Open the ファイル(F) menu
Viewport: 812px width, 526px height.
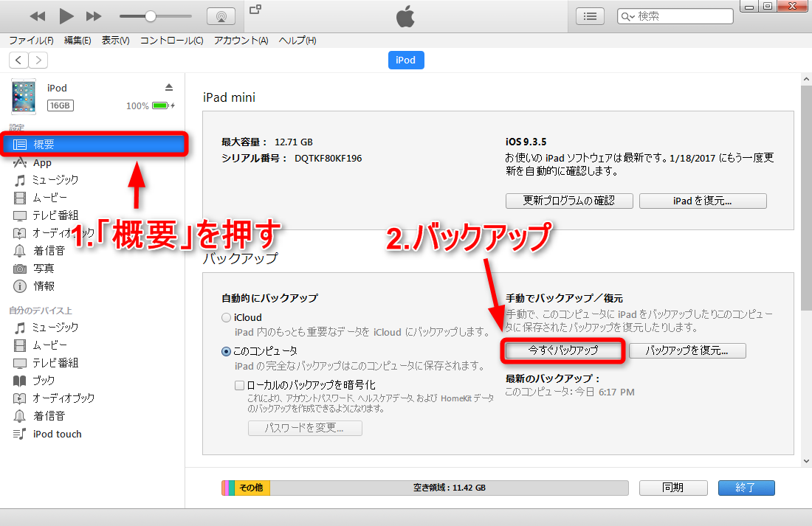tap(32, 41)
